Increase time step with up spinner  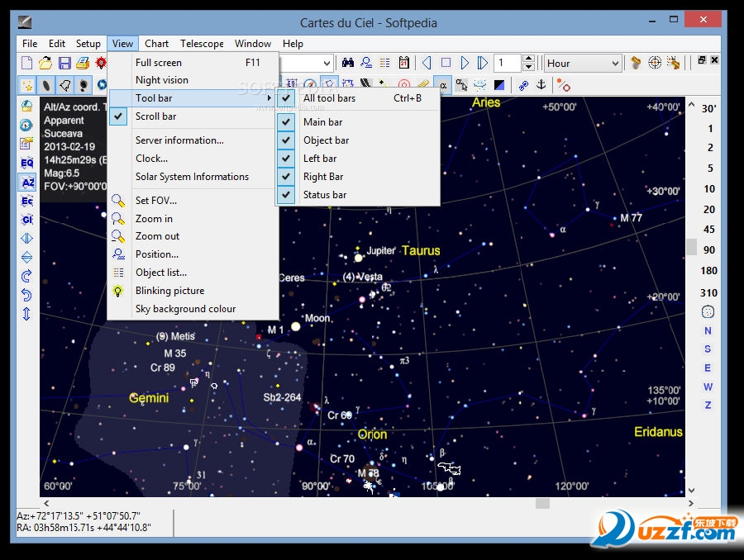pos(528,59)
